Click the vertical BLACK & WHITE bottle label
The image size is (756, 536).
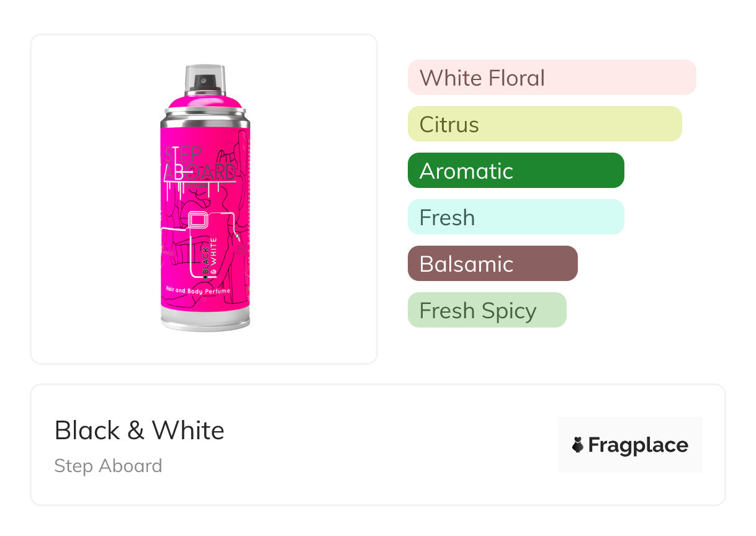coord(210,257)
